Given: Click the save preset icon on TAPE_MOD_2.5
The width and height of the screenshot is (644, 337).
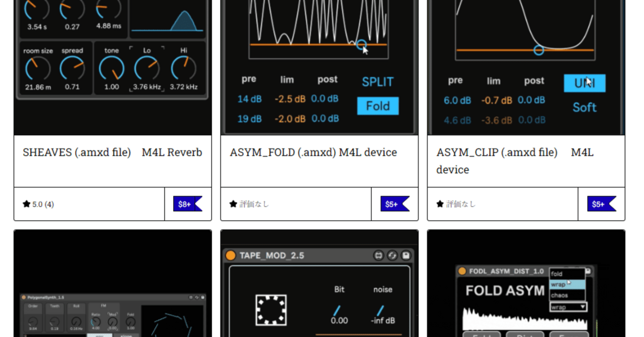Looking at the screenshot, I should pyautogui.click(x=406, y=255).
